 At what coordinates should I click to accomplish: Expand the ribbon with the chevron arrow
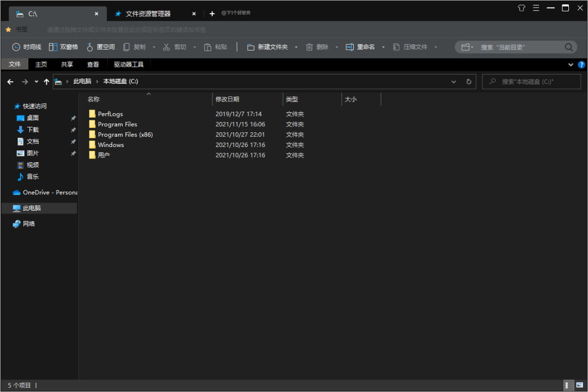[x=571, y=64]
